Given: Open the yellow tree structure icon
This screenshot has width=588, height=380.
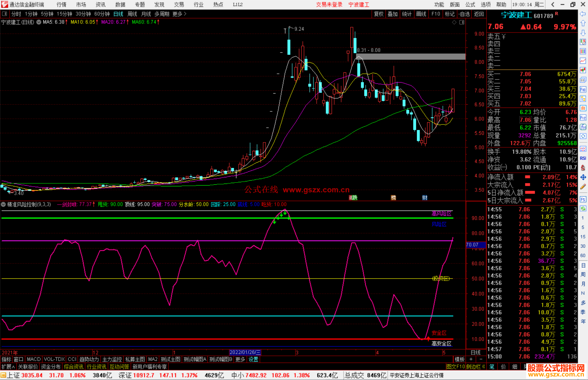Looking at the screenshot, I should [583, 99].
